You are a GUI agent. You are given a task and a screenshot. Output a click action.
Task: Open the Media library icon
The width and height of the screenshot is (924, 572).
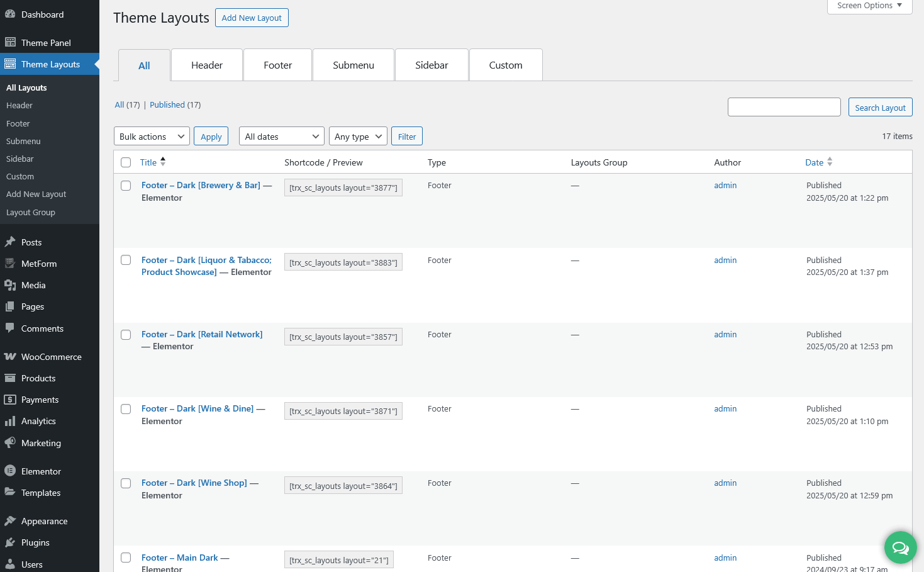pos(10,285)
